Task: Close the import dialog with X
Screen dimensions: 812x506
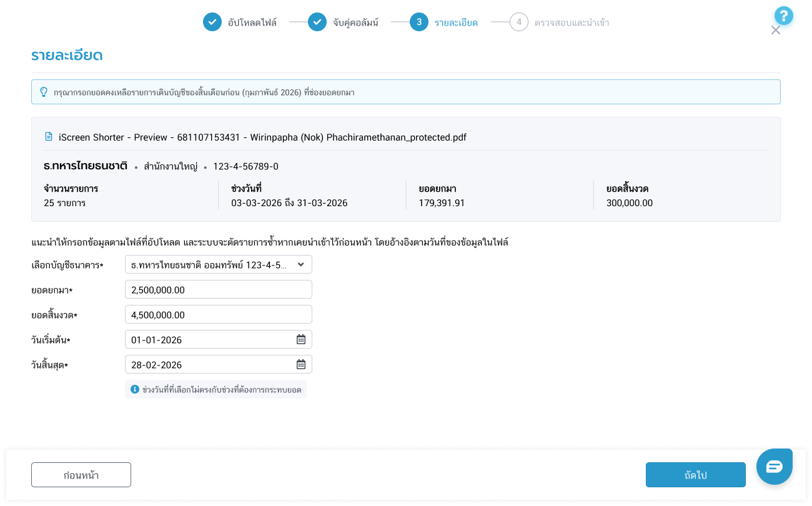Action: click(x=775, y=31)
